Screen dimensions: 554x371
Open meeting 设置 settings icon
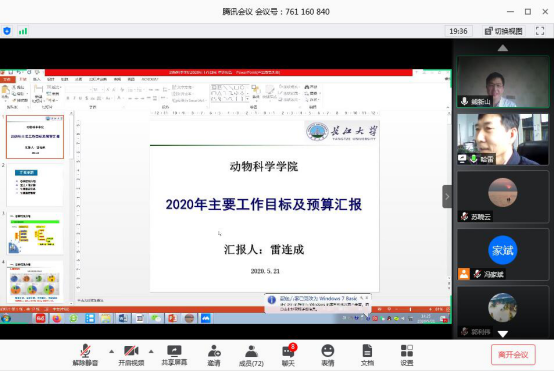[407, 354]
